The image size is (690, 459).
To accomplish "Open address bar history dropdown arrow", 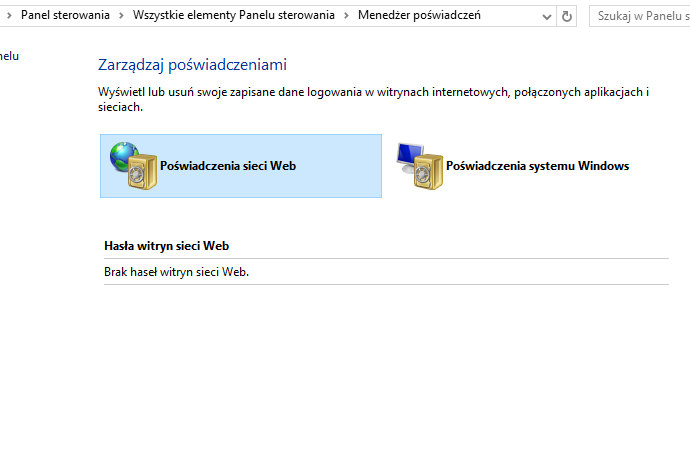I will pos(547,17).
